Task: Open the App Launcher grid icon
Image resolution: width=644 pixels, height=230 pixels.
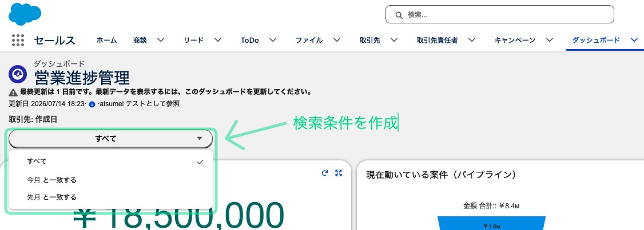Action: [18, 40]
